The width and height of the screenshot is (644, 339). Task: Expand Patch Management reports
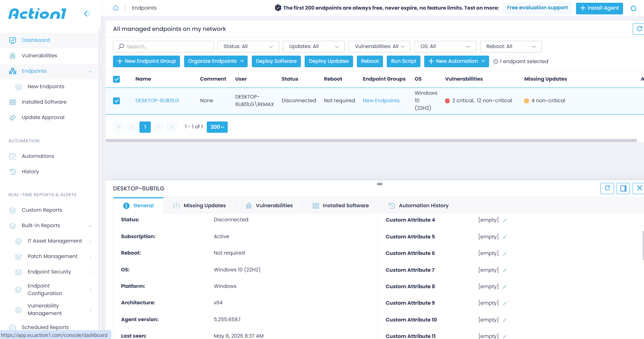[x=90, y=257]
